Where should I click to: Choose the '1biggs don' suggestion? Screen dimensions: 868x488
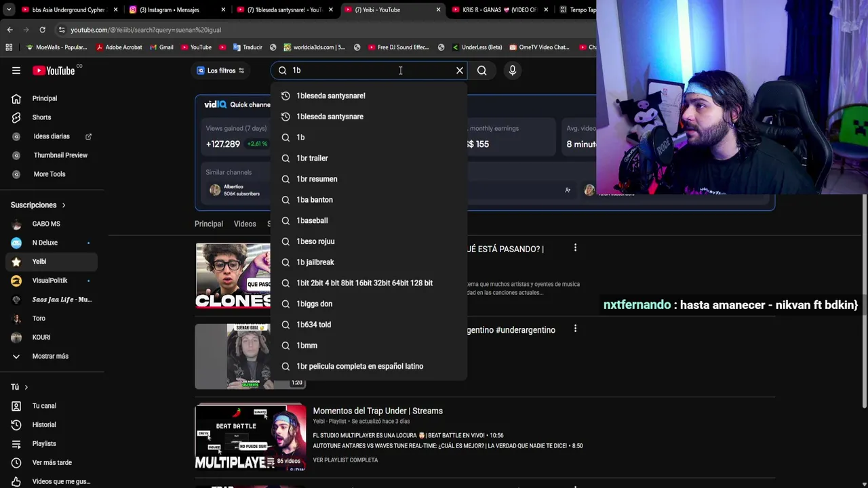point(369,304)
